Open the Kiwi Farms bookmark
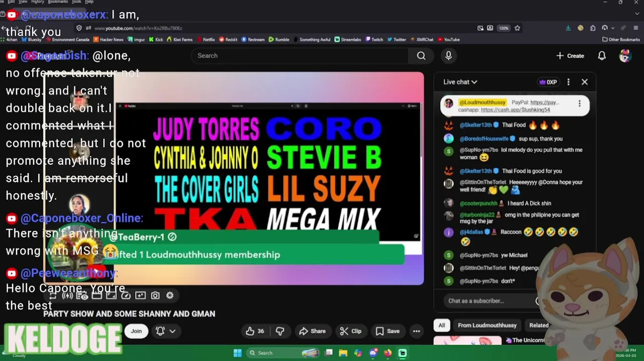This screenshot has width=644, height=361. [x=180, y=40]
